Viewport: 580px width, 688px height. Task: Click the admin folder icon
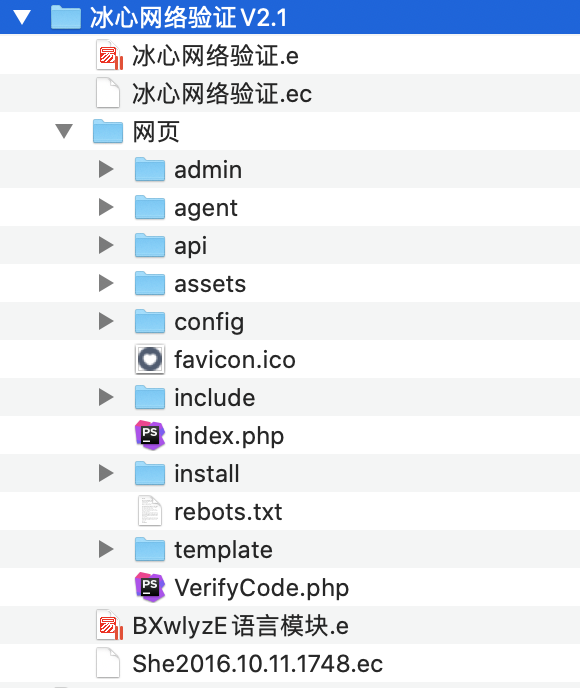pos(150,169)
